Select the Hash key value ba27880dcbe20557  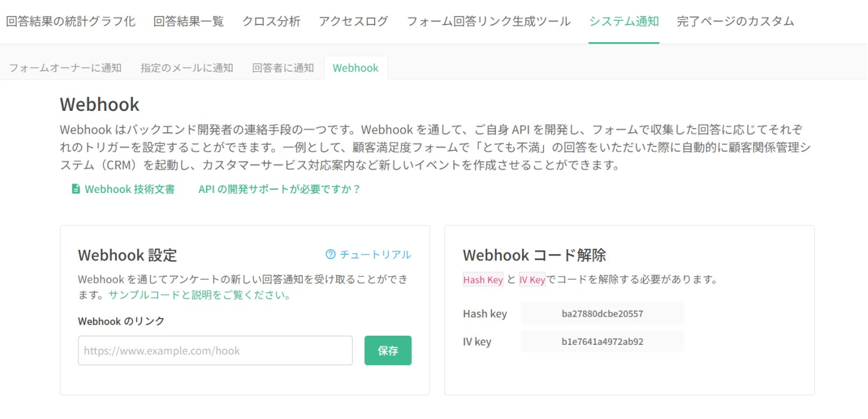(x=602, y=314)
